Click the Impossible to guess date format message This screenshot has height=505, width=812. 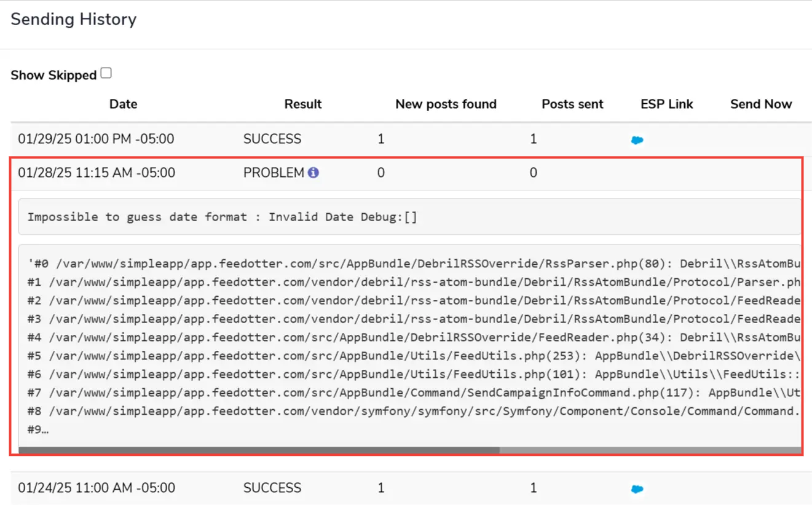click(222, 217)
